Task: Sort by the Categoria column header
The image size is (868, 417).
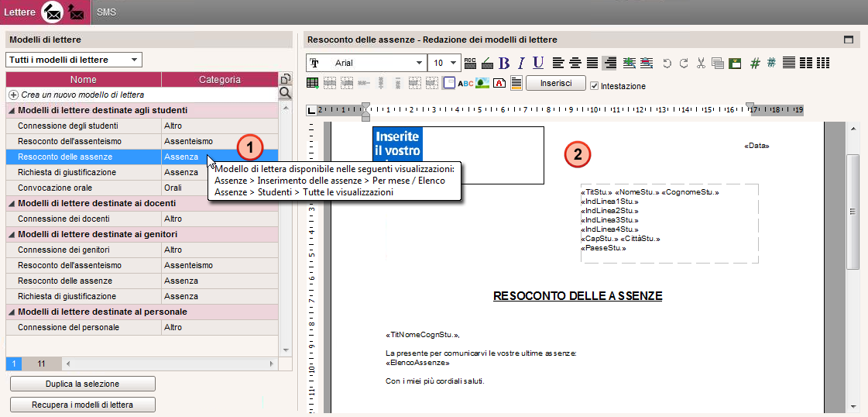Action: click(x=219, y=80)
